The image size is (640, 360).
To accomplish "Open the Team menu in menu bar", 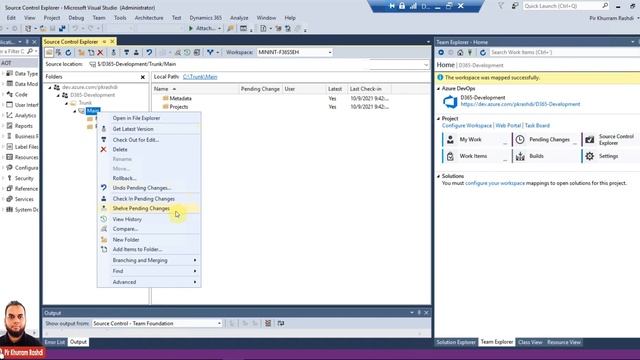I will coord(99,18).
